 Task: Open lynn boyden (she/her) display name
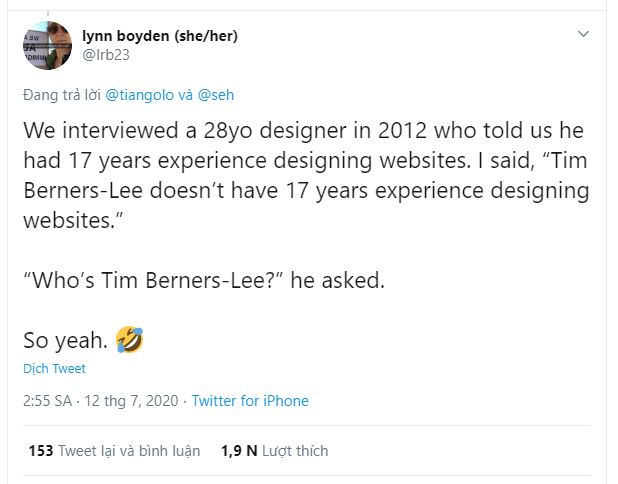[160, 37]
